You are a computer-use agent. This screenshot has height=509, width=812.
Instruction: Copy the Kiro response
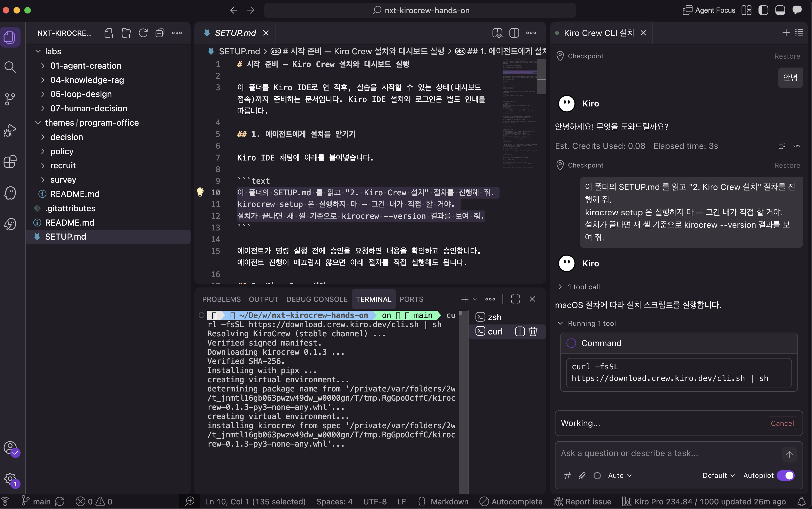[782, 146]
